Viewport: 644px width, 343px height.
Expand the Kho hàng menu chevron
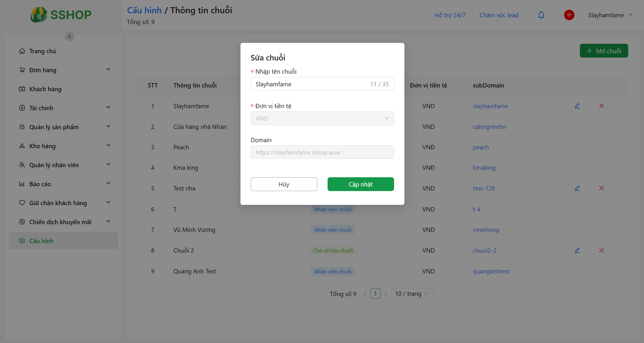(108, 146)
